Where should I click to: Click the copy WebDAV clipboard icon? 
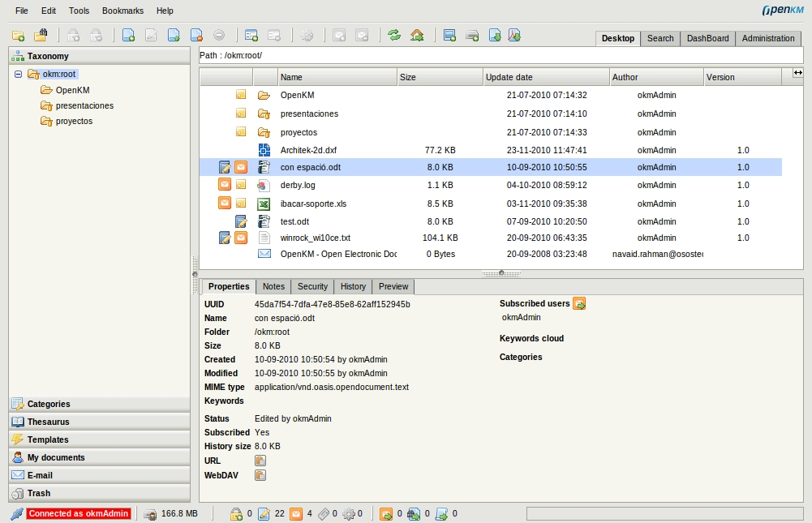pos(260,475)
